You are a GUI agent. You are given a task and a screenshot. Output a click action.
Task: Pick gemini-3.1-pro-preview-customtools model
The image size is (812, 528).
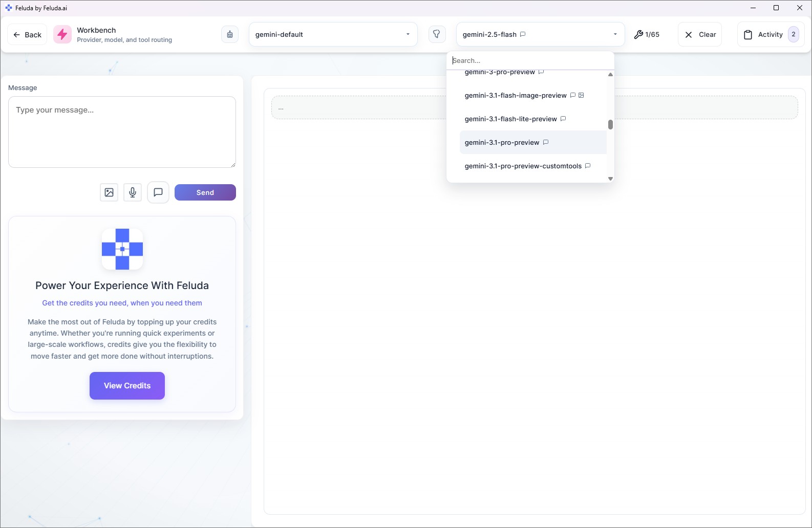tap(533, 166)
